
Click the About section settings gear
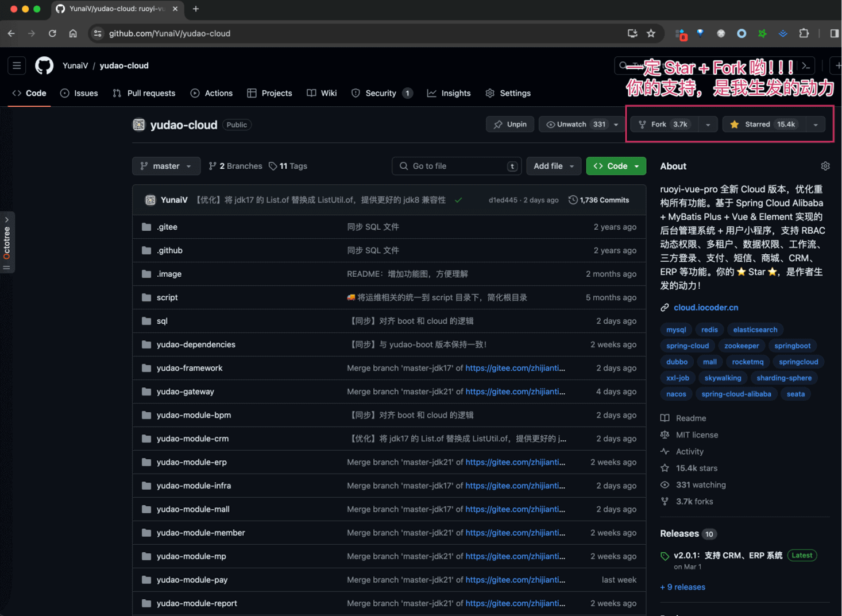point(825,166)
